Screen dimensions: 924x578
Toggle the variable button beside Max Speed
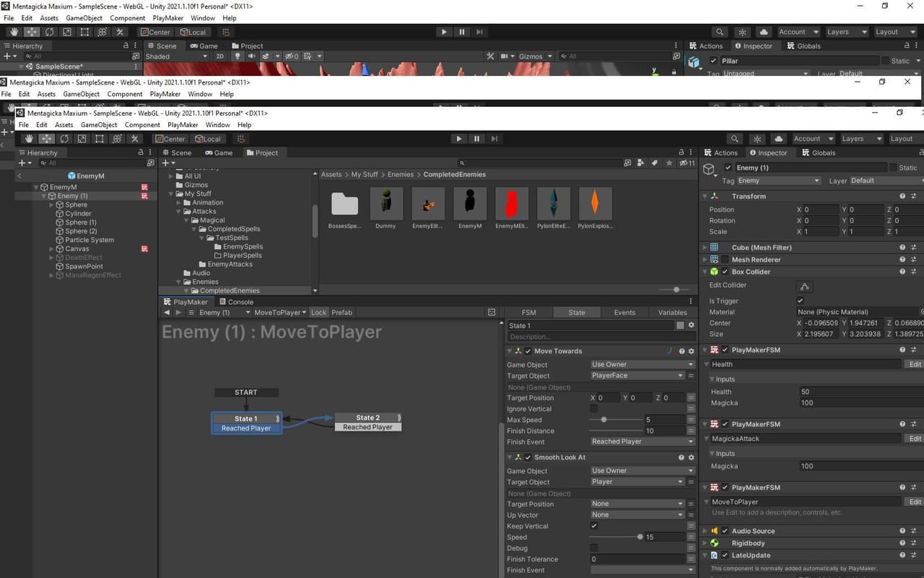click(691, 420)
